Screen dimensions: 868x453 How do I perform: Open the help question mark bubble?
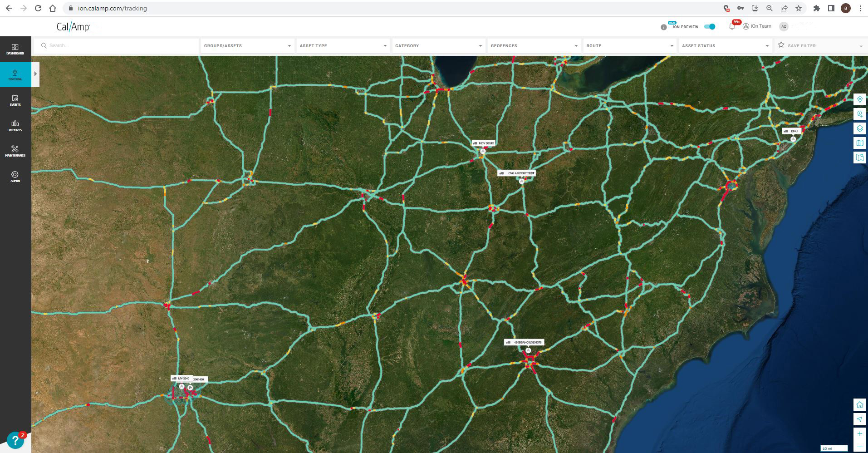pyautogui.click(x=15, y=440)
